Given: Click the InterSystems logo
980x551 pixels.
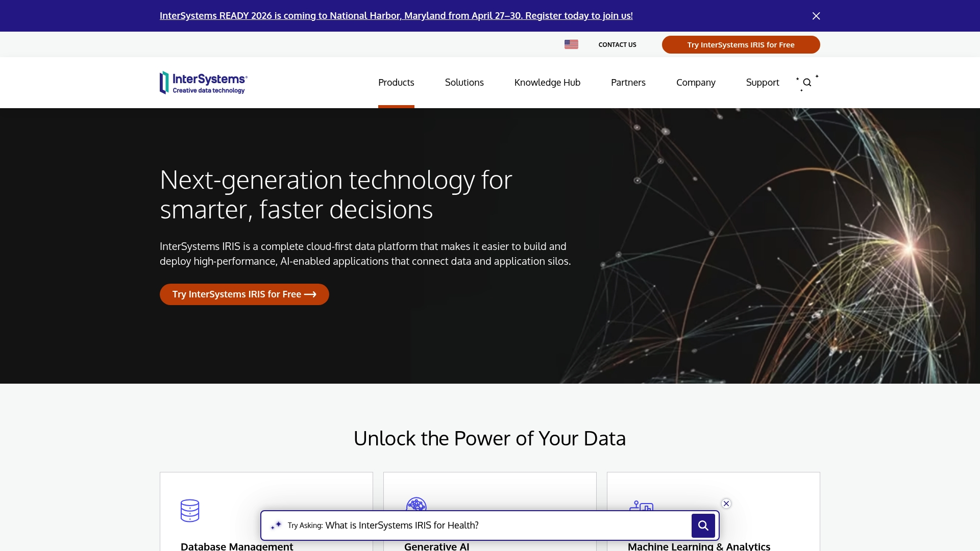Looking at the screenshot, I should click(x=203, y=82).
